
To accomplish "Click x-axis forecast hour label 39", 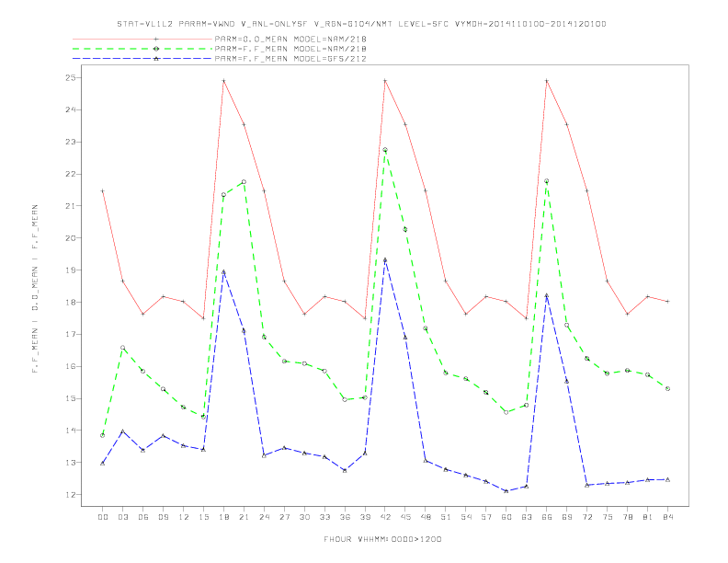I will [365, 517].
